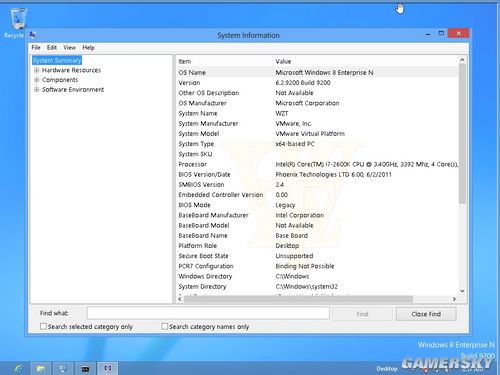Click the Microsoft Windows 8 Enterprise N value
Screen dimensions: 500x375
[324, 72]
